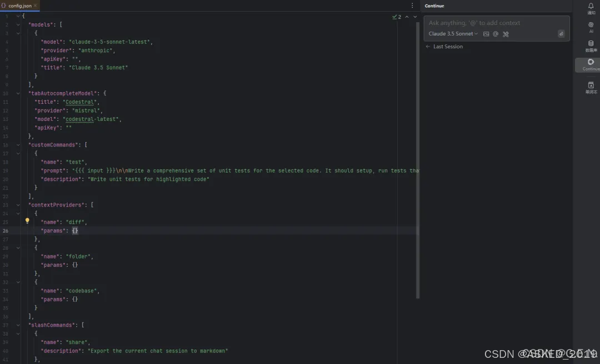
Task: Focus the 'Ask anything' chat input field
Action: (497, 23)
